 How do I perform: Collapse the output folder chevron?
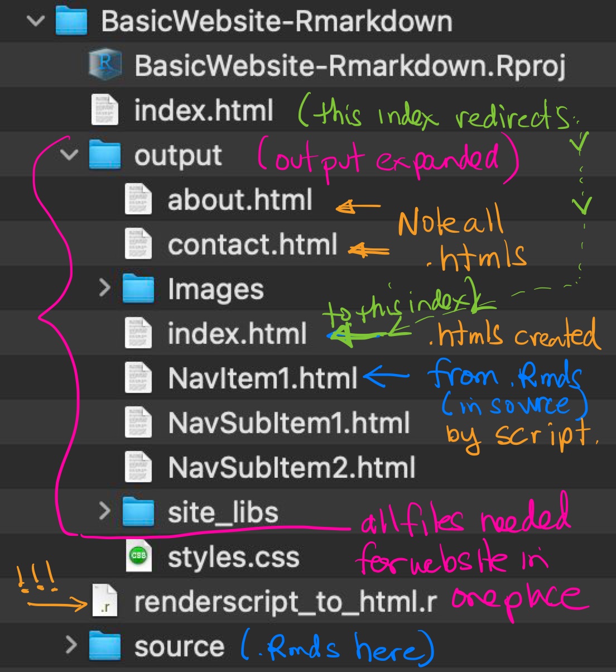coord(70,155)
